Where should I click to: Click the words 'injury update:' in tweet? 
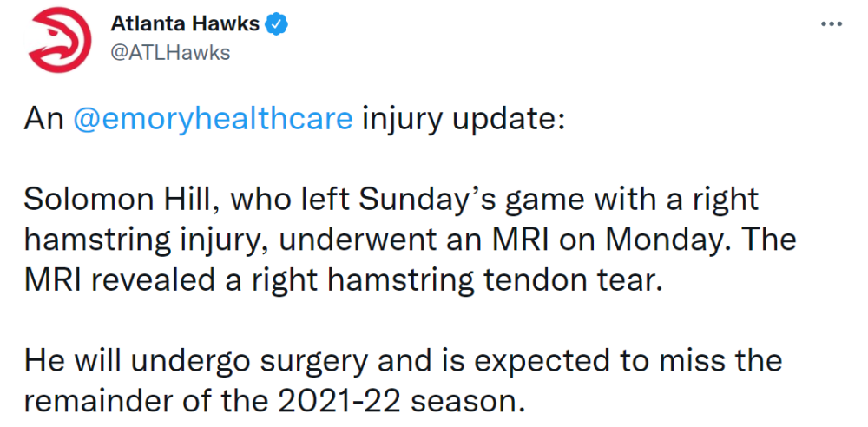coord(463,120)
